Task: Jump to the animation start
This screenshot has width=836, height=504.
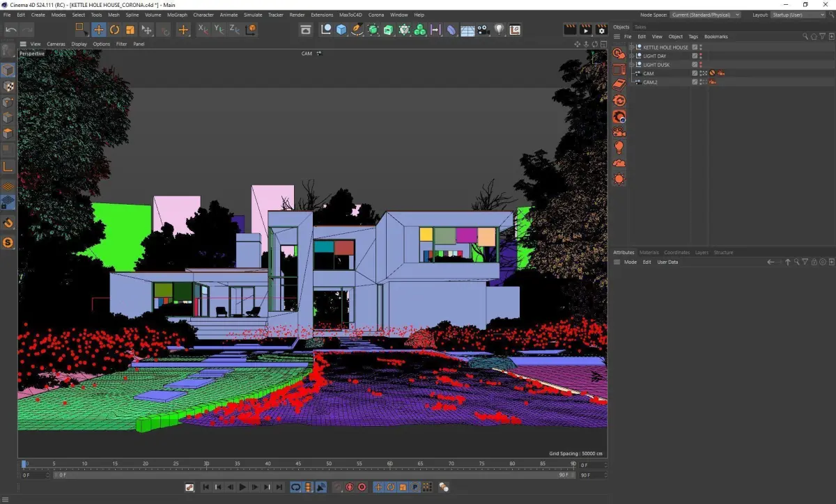Action: (206, 487)
